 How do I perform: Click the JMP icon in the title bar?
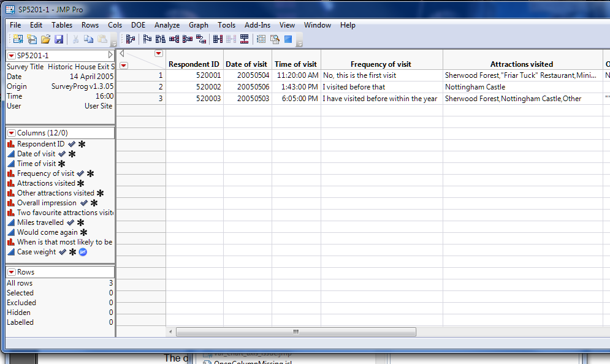coord(10,10)
